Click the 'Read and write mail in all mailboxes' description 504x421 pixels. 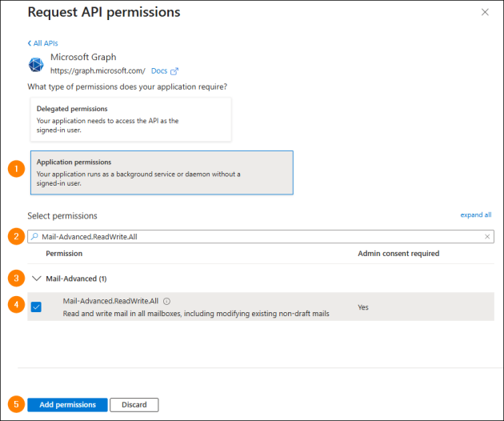(x=196, y=314)
